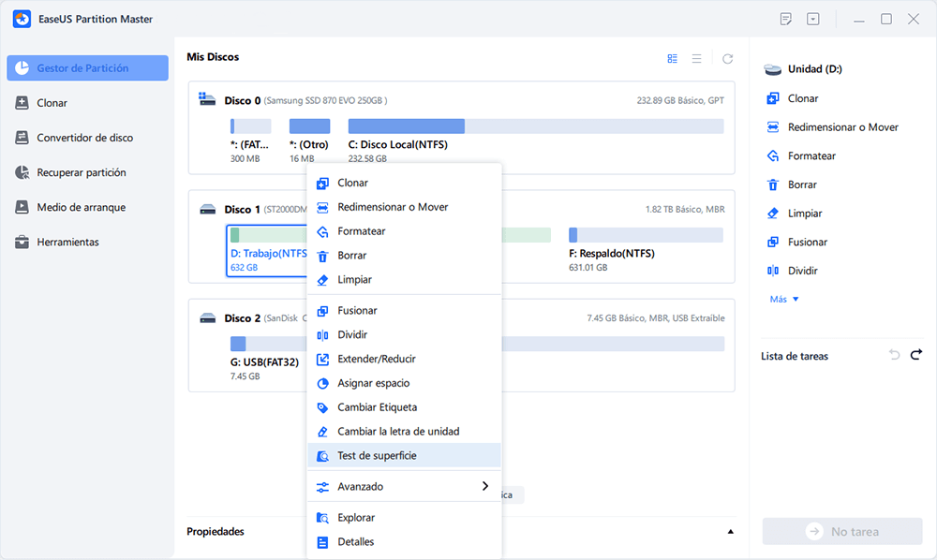Click the Extender/Reducir icon in the context menu
The image size is (937, 560).
point(322,360)
